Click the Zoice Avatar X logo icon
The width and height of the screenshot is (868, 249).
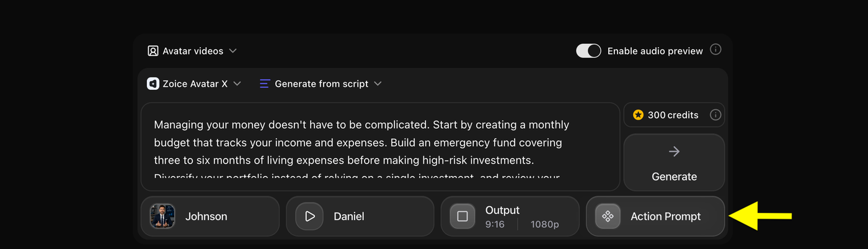pyautogui.click(x=153, y=84)
